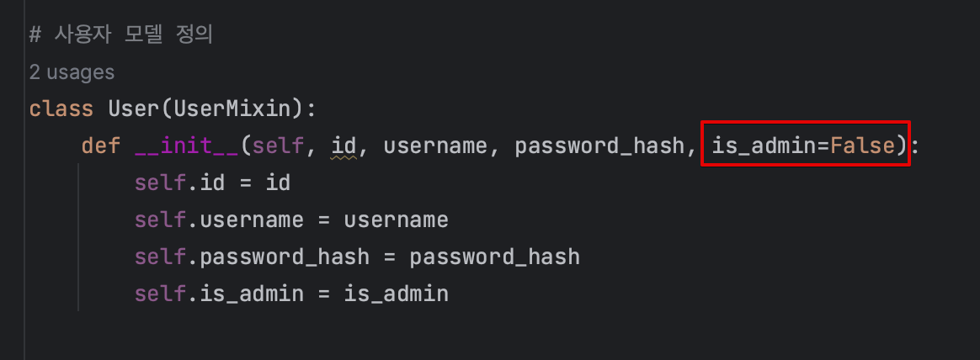Click the __init__ method name
980x360 pixels.
[187, 146]
